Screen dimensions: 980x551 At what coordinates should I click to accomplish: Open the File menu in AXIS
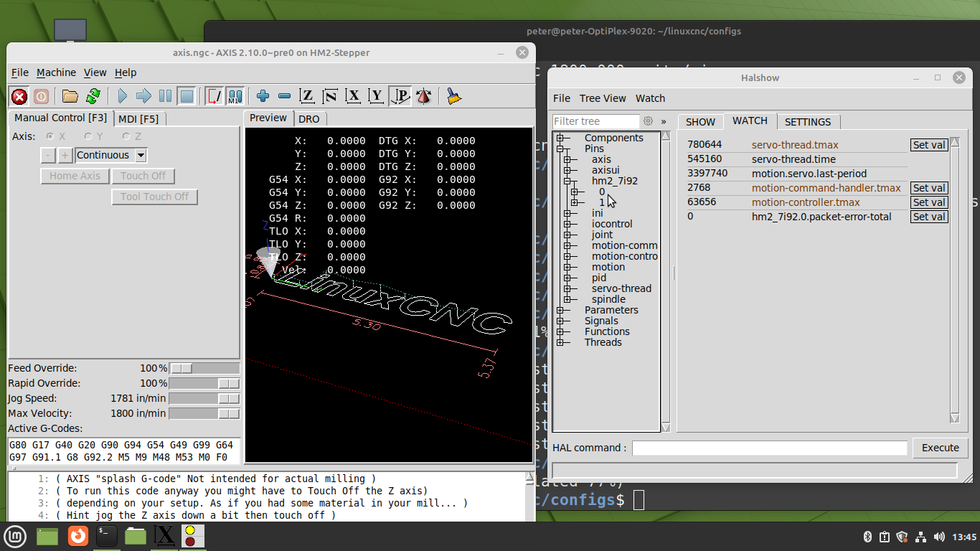pos(20,72)
